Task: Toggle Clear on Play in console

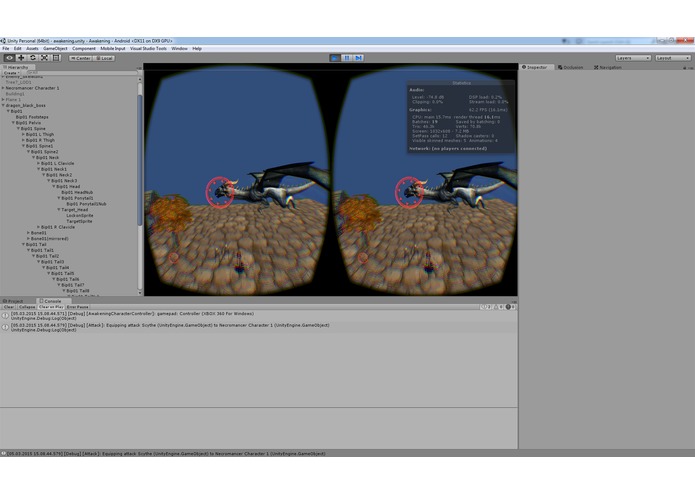Action: 51,307
